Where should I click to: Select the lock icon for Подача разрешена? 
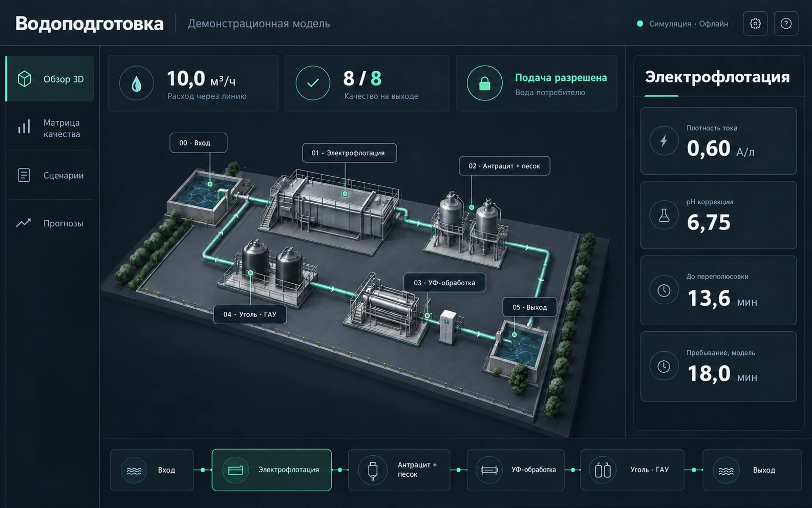(x=484, y=83)
